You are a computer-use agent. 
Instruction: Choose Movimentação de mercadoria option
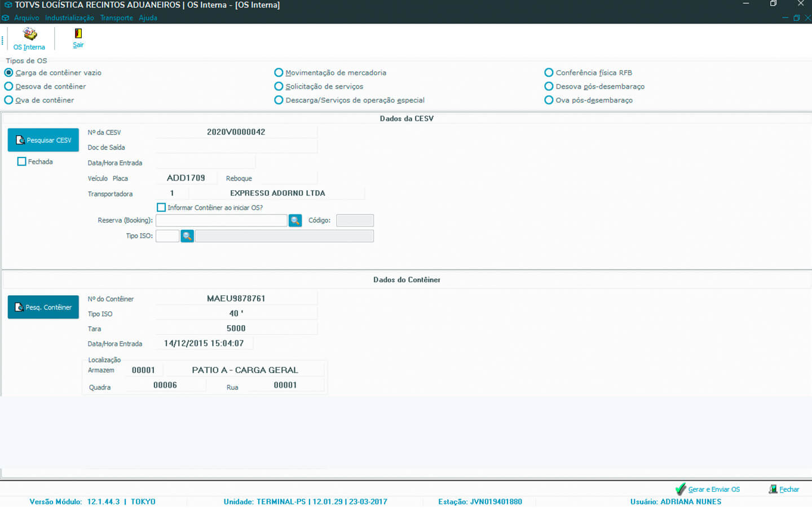click(x=279, y=73)
